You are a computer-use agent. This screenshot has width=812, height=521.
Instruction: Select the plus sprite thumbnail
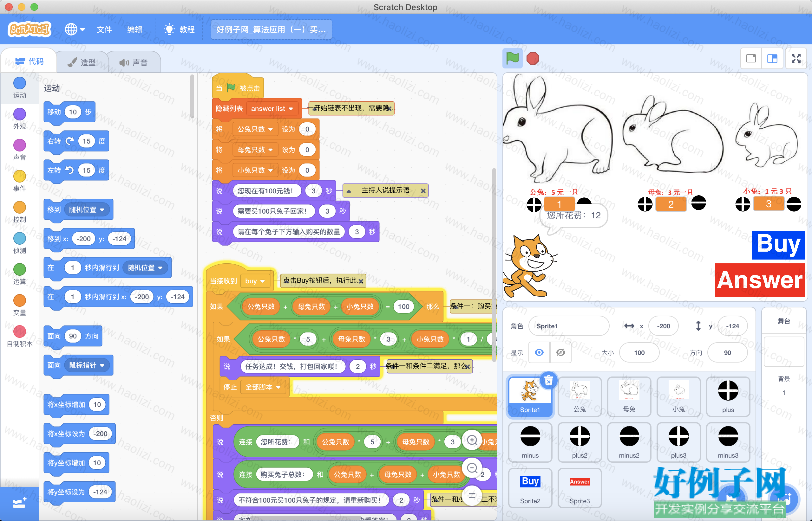pos(728,397)
